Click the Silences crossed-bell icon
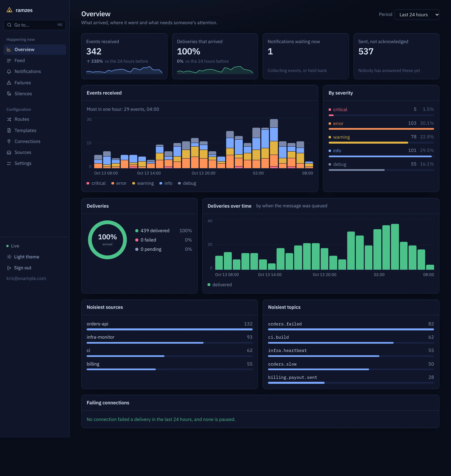Image resolution: width=451 pixels, height=476 pixels. [9, 94]
